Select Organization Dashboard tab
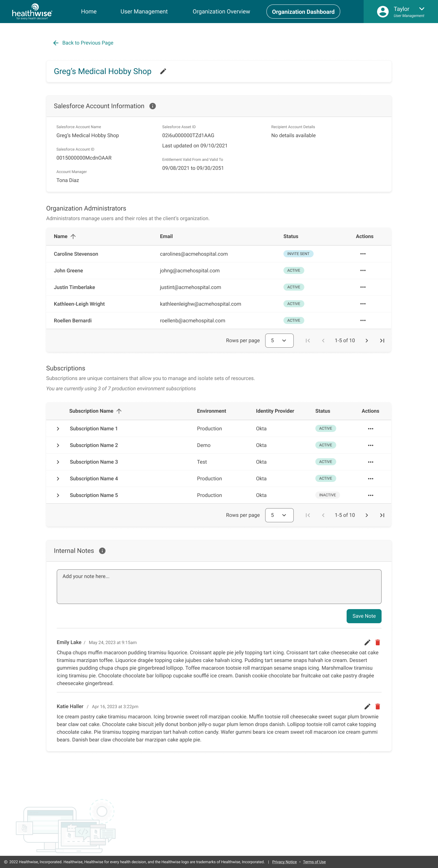The image size is (438, 868). click(x=303, y=12)
